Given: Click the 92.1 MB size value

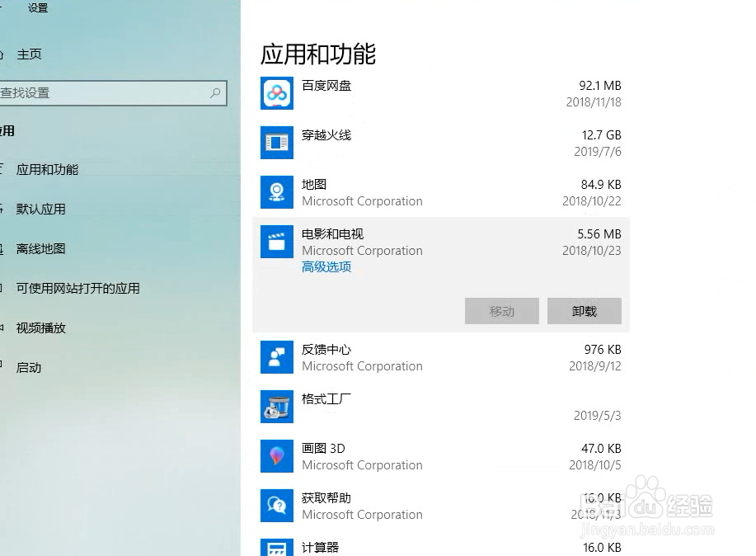Looking at the screenshot, I should [x=600, y=86].
